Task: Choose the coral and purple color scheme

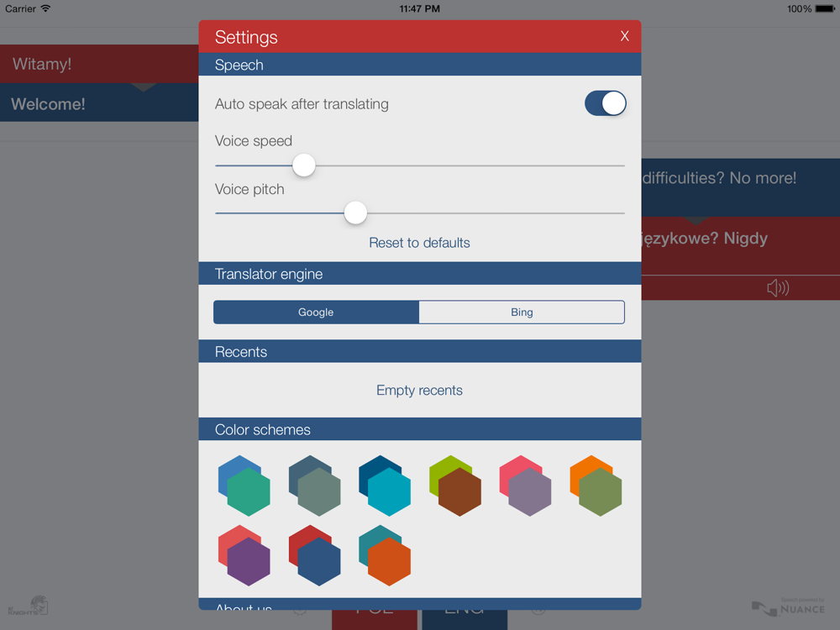Action: click(244, 555)
